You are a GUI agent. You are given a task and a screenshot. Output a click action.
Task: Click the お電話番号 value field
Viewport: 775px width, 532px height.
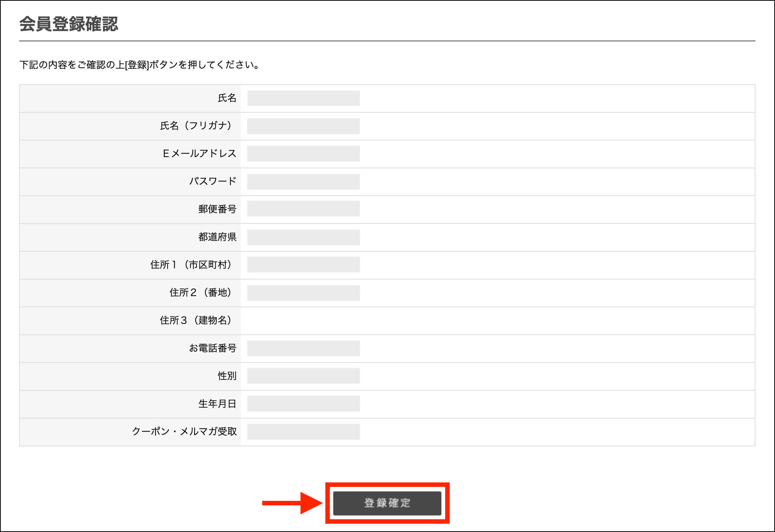pyautogui.click(x=303, y=348)
